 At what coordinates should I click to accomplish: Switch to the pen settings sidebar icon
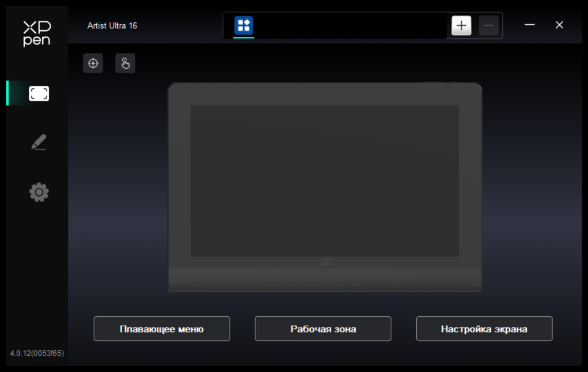pos(38,143)
